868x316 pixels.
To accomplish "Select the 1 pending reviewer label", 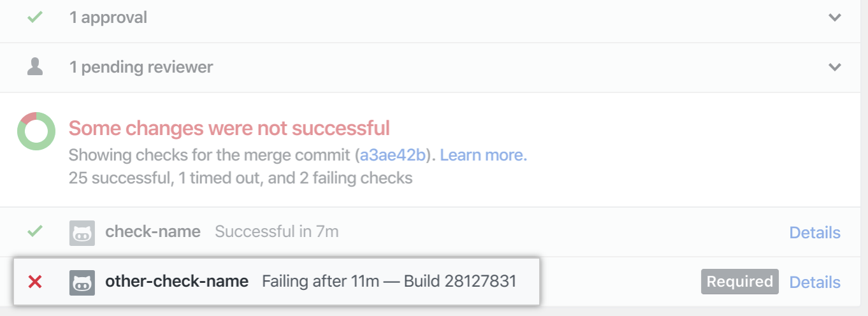I will coord(141,66).
